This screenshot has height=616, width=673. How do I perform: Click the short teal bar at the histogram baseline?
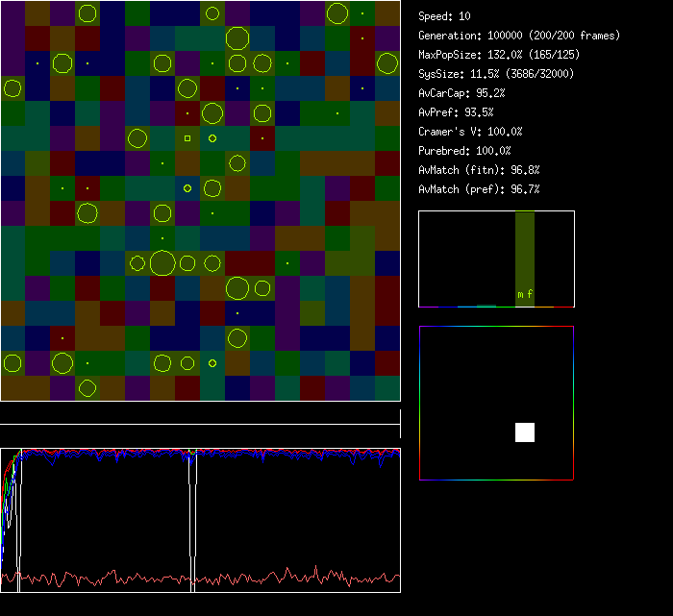pyautogui.click(x=486, y=305)
